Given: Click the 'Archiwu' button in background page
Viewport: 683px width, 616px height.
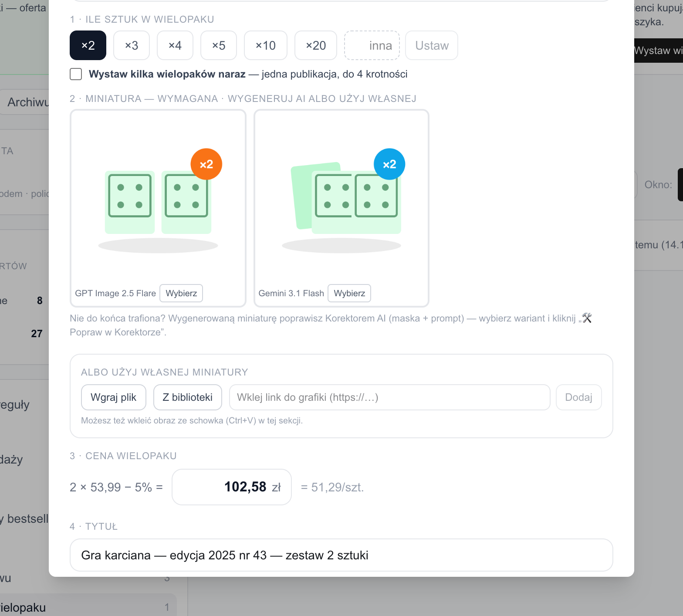Looking at the screenshot, I should (24, 102).
